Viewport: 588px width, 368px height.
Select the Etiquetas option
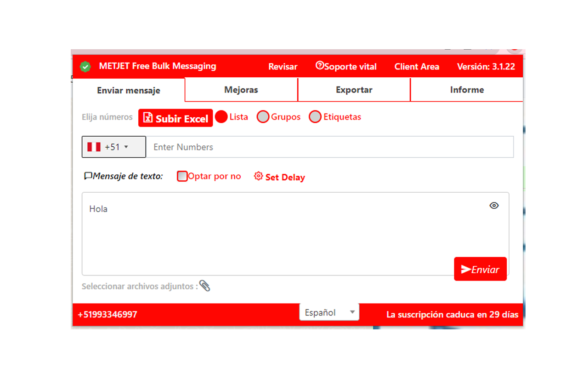315,117
